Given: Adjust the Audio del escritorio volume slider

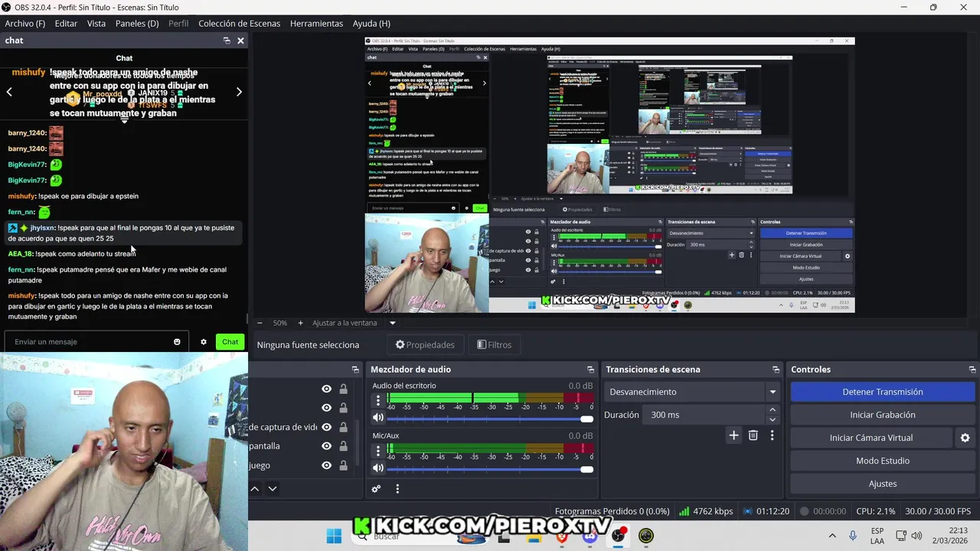Looking at the screenshot, I should pos(490,419).
